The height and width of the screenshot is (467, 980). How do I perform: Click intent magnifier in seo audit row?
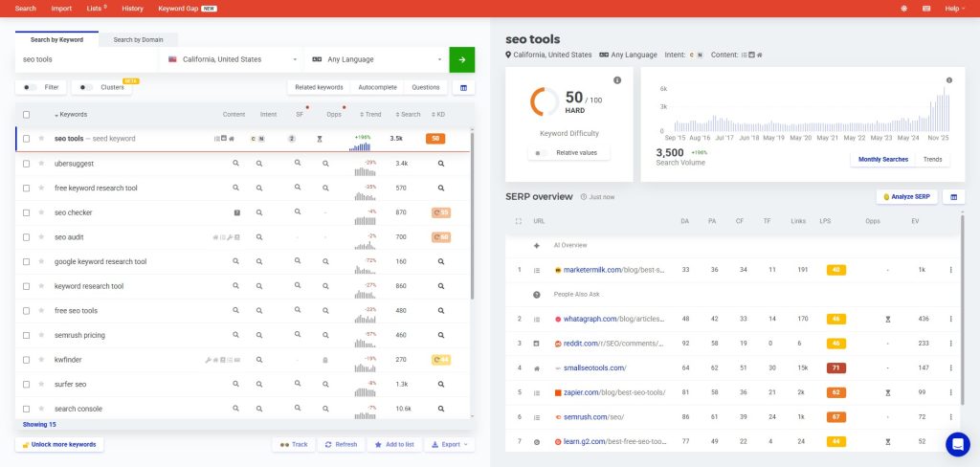click(258, 237)
